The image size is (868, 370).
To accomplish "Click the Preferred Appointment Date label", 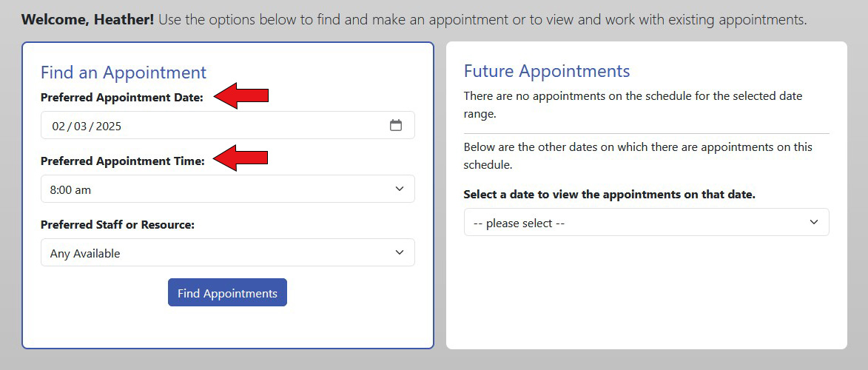I will [x=122, y=98].
